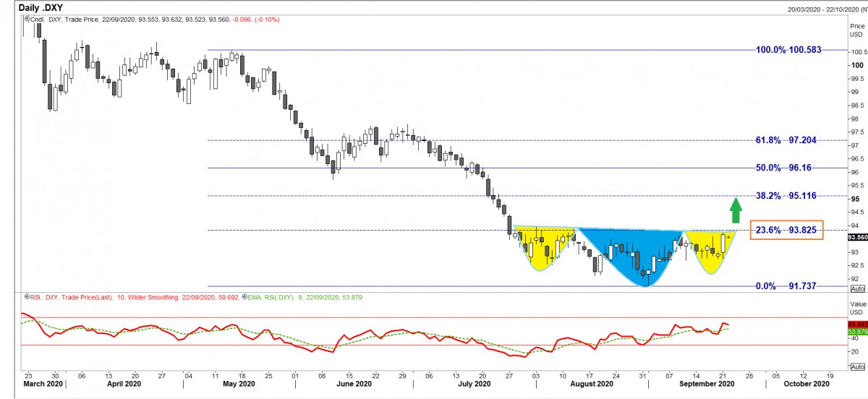Click the green upward arrow annotation
Viewport: 868px width, 399px height.
point(735,210)
